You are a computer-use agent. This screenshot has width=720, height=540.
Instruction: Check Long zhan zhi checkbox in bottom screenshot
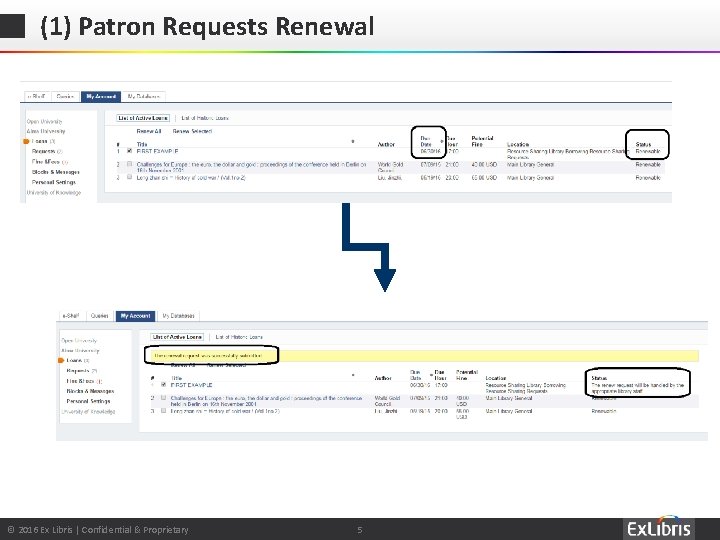(x=163, y=411)
